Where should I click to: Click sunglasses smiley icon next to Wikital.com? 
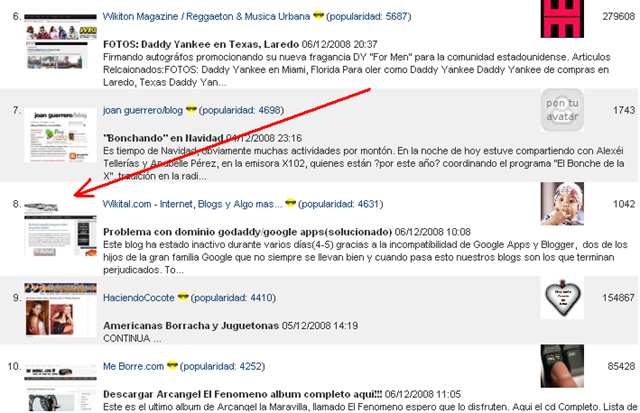(x=290, y=203)
